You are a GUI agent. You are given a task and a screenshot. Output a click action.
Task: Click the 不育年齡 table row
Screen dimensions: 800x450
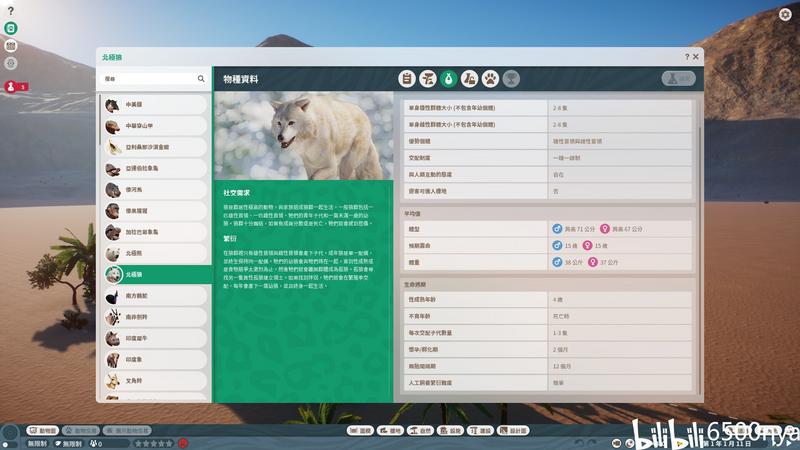tap(548, 316)
